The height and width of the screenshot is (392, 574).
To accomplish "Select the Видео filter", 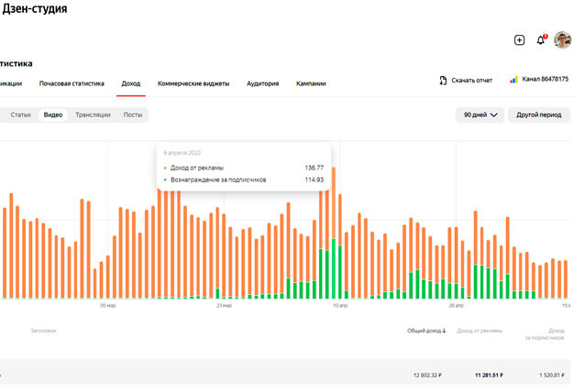I will 53,115.
